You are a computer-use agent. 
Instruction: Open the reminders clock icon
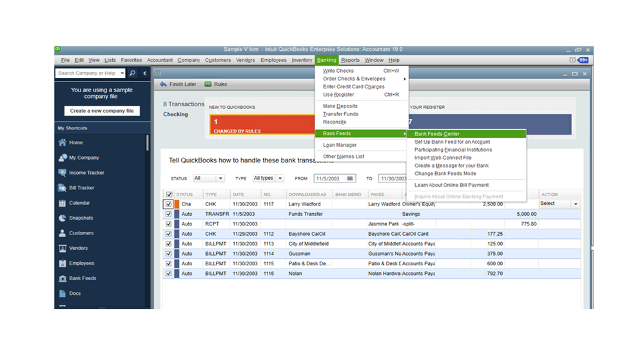coord(572,60)
